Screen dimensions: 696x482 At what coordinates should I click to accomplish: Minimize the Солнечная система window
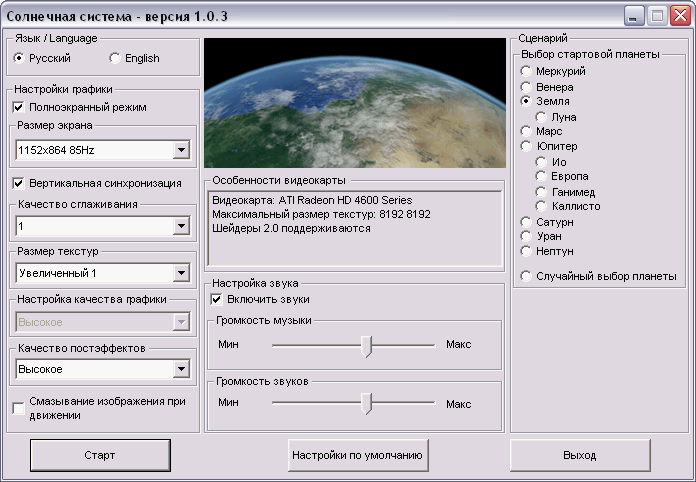(x=634, y=16)
